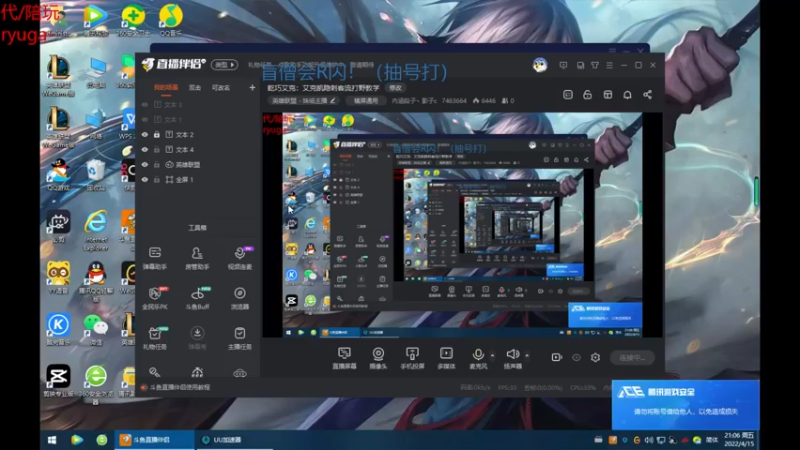
Task: Open the 弹幕助手 tool
Action: point(155,258)
